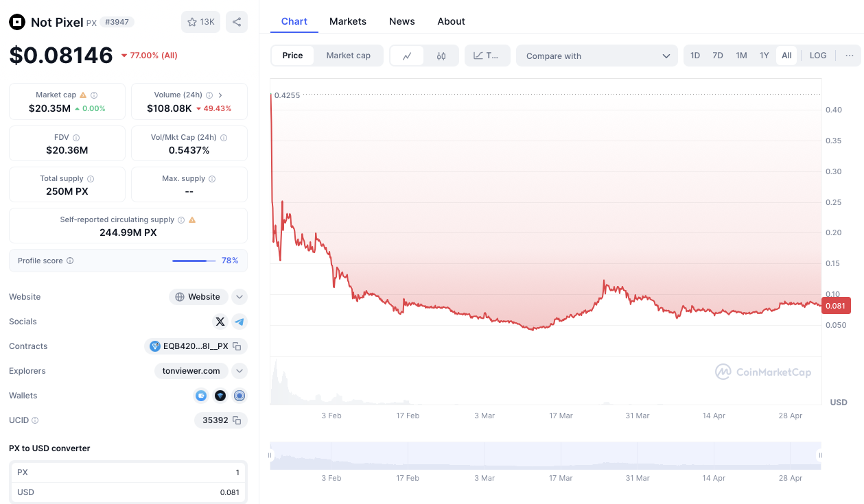Show Profile score info icon
Screen dimensions: 864x504
[x=70, y=261]
